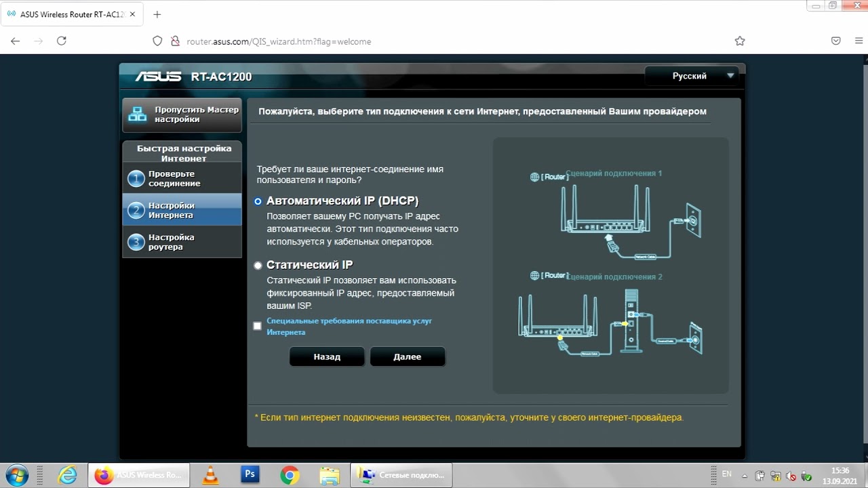Click the Далее button
868x488 pixels.
(x=407, y=357)
